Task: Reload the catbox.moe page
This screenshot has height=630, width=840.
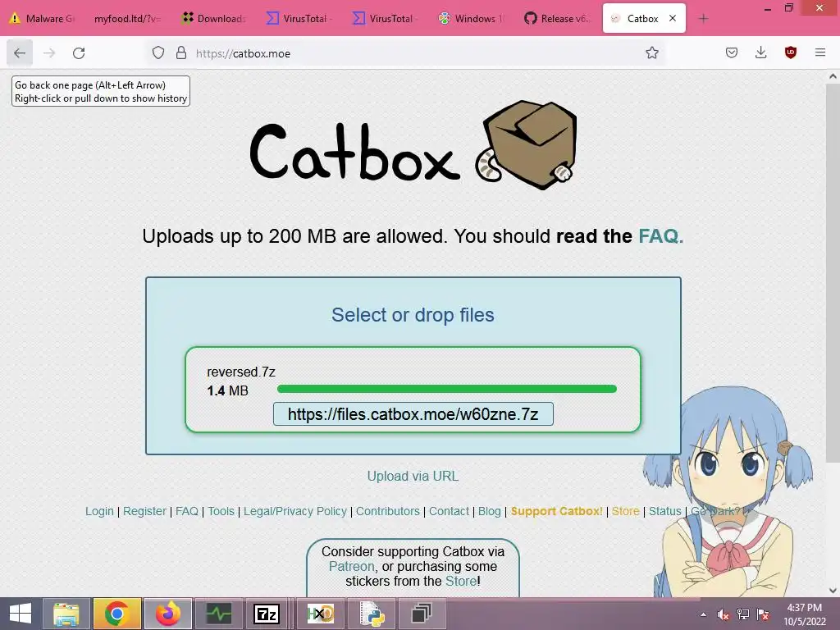Action: tap(79, 53)
